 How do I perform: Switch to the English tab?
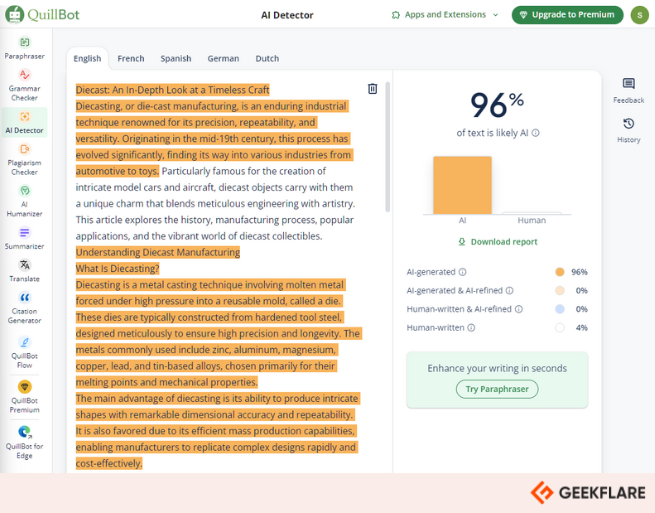click(x=87, y=58)
